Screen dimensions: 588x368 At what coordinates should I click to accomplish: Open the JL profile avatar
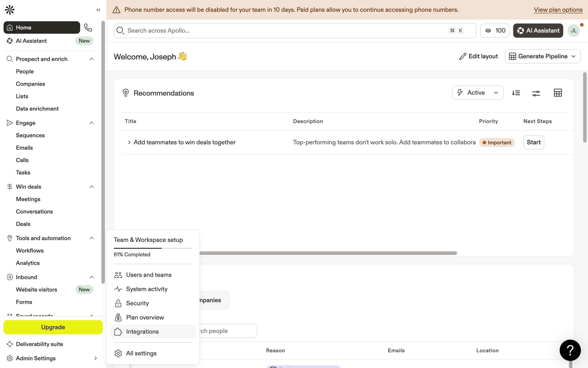574,30
